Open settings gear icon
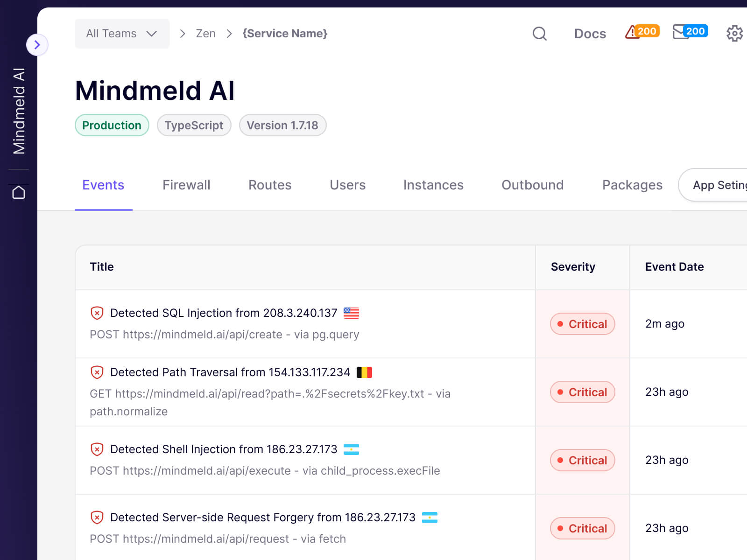This screenshot has height=560, width=747. 734,34
